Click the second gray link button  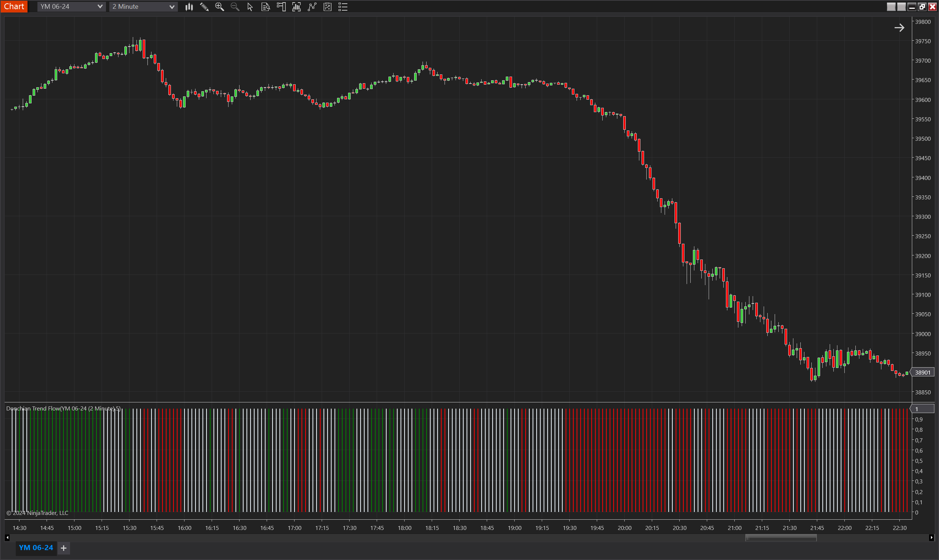pos(901,7)
